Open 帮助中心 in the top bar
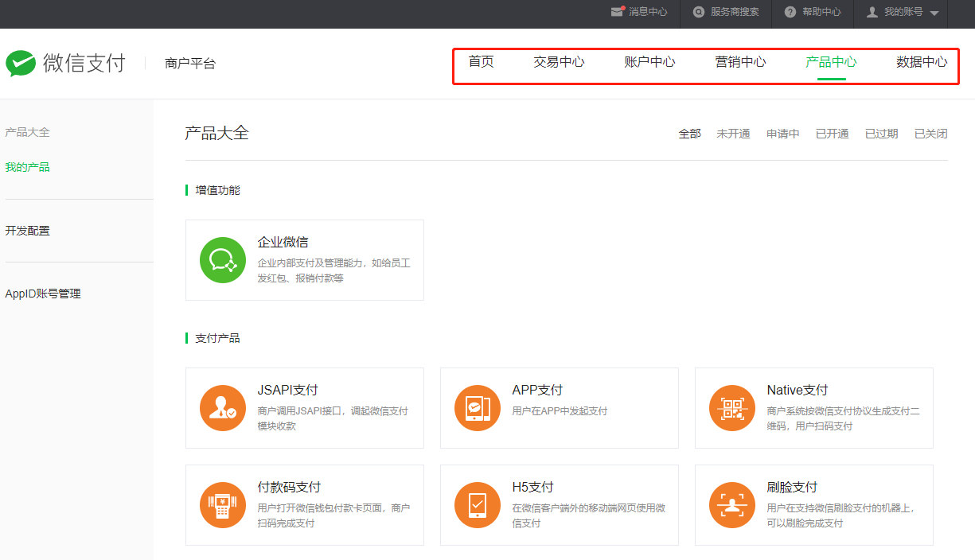This screenshot has width=975, height=560. [821, 12]
